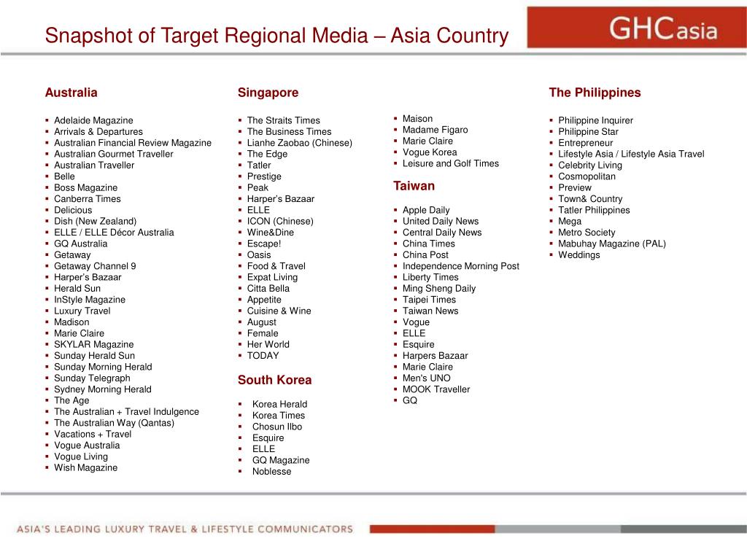Select 'Sunday Telegraph' entry
Viewport: 747px width, 560px height.
92,378
